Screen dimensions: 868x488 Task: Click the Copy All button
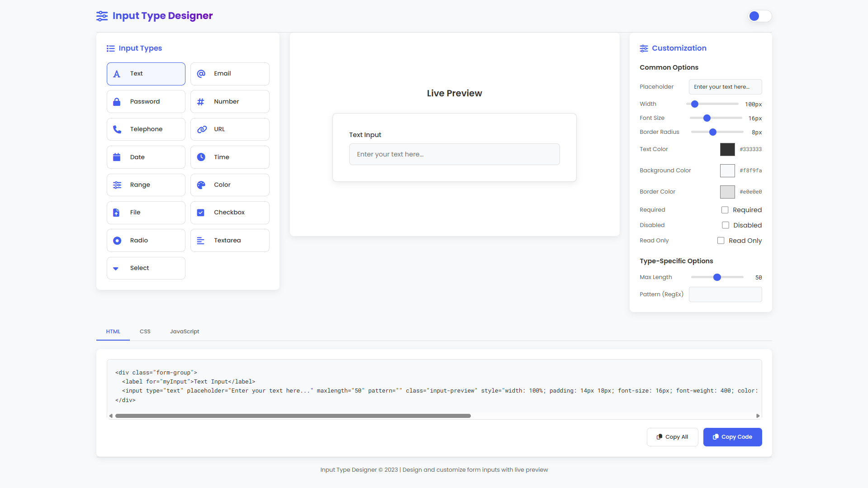672,437
